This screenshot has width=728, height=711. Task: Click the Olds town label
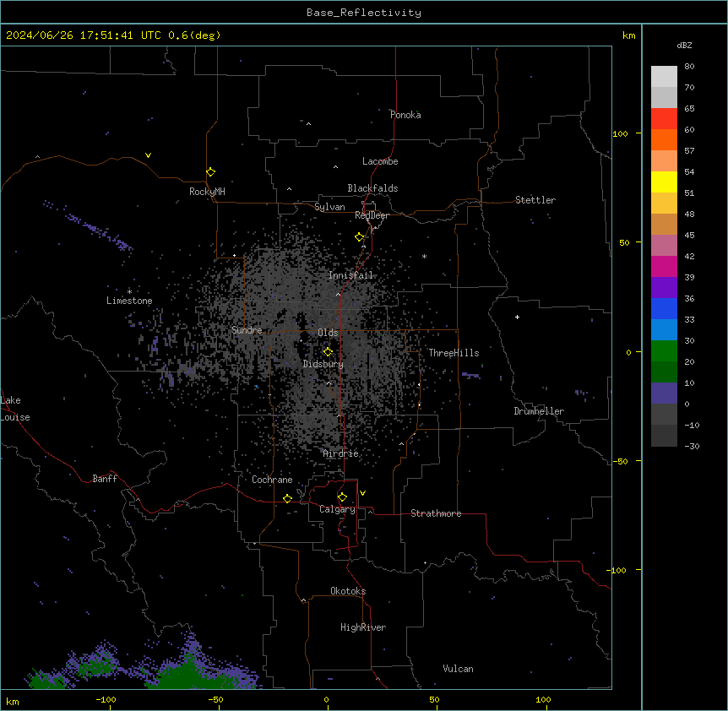328,333
